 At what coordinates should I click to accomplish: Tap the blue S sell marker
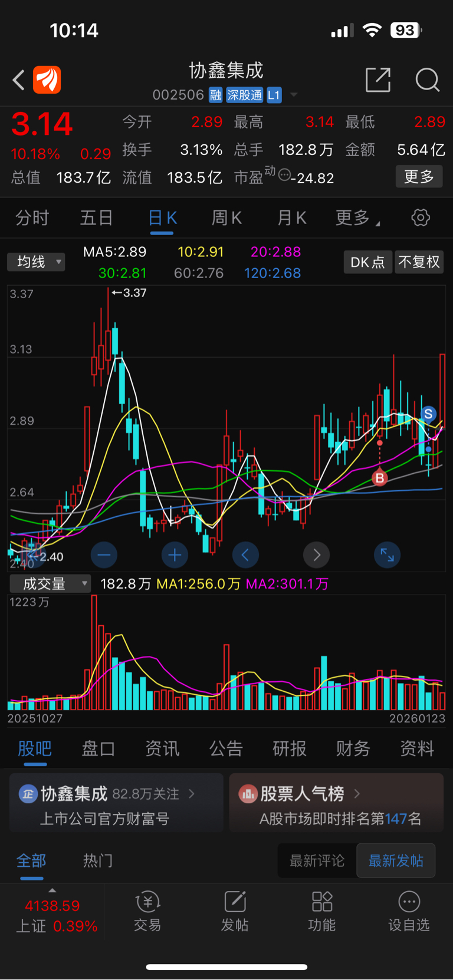click(428, 414)
